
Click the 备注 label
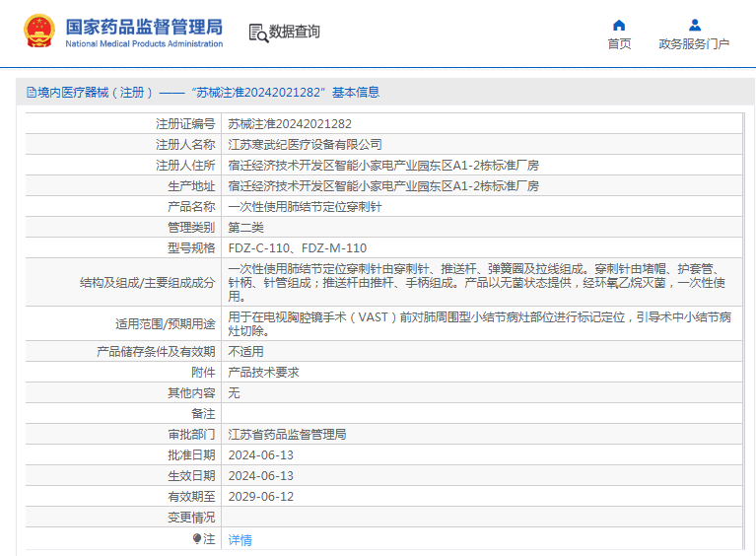pos(203,414)
